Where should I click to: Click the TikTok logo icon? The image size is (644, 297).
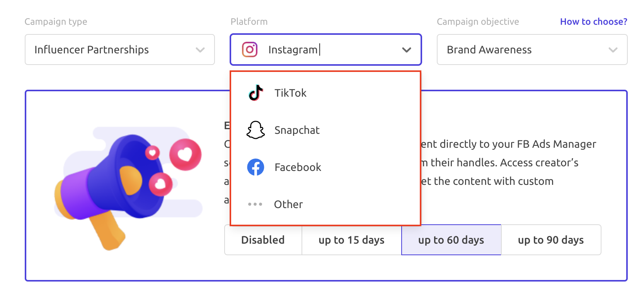click(x=256, y=93)
